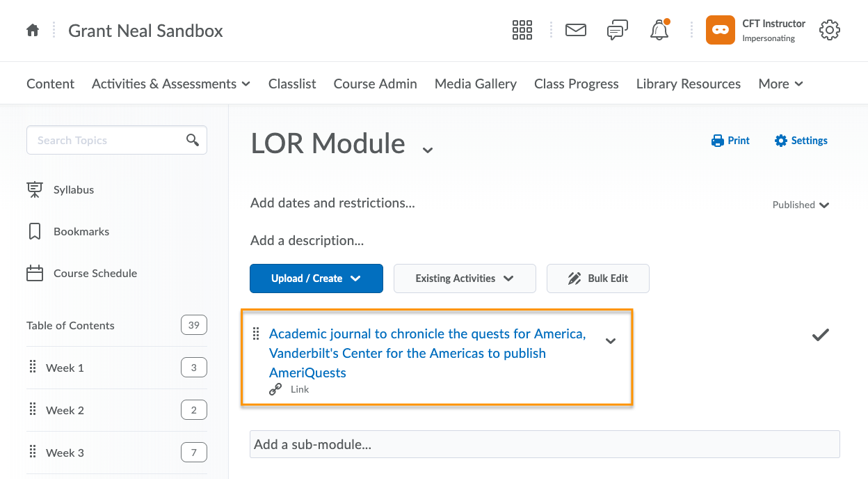Click the search magnifier in Search Topics
Screen dimensions: 868x479
pos(193,140)
